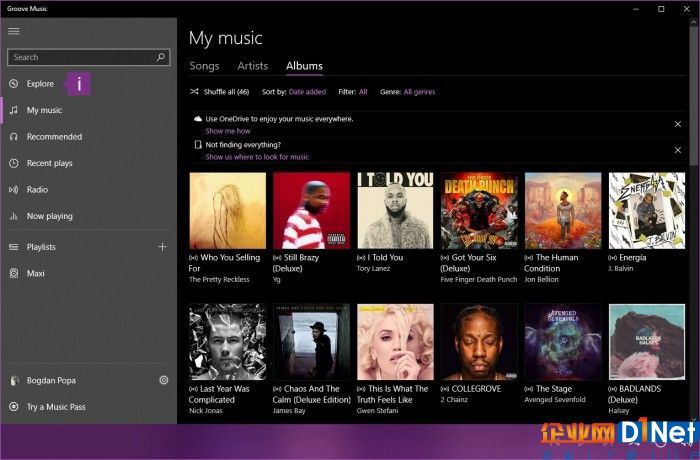Open the Filter All dropdown
The image size is (700, 460).
coord(363,92)
